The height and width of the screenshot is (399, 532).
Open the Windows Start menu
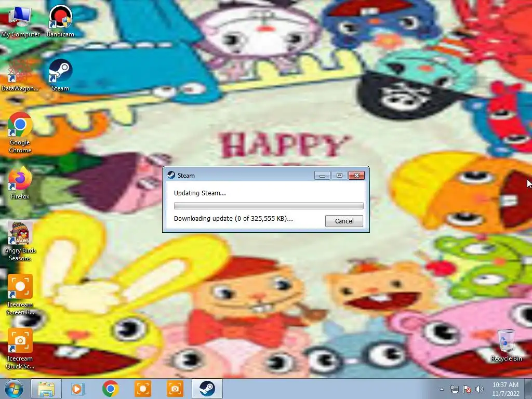click(x=14, y=389)
